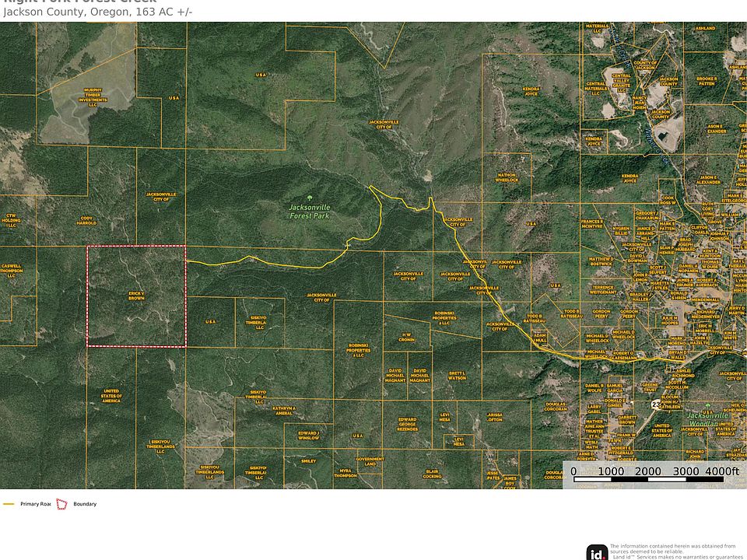Click the H W Cronin parcel label
This screenshot has width=747, height=560.
point(406,337)
